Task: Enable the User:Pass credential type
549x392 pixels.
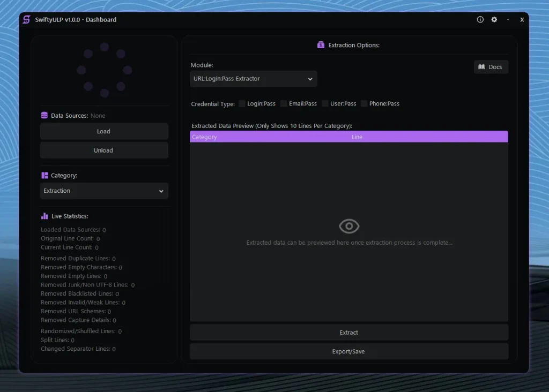Action: point(324,103)
